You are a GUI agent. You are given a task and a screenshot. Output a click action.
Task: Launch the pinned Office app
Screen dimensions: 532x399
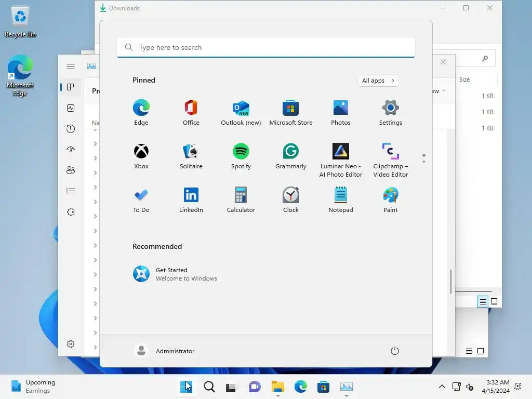pos(191,113)
